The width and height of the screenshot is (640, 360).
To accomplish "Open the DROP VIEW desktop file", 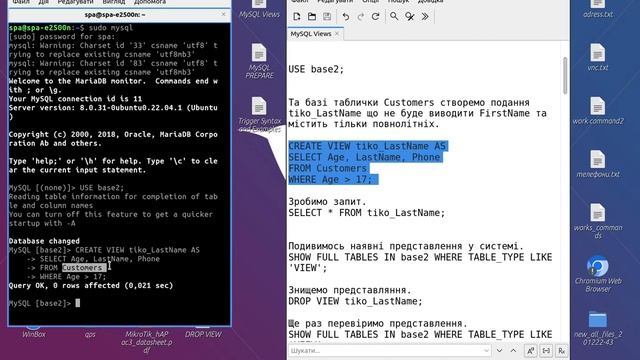I will (203, 333).
